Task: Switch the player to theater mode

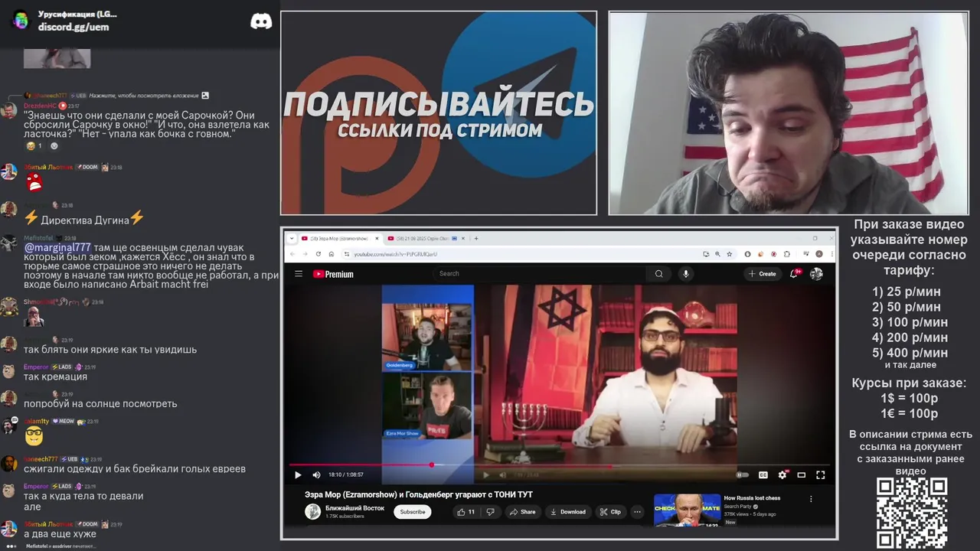Action: 801,475
